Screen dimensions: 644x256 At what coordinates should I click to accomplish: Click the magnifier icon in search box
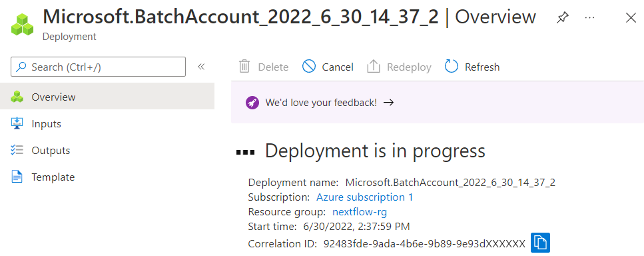pyautogui.click(x=22, y=67)
